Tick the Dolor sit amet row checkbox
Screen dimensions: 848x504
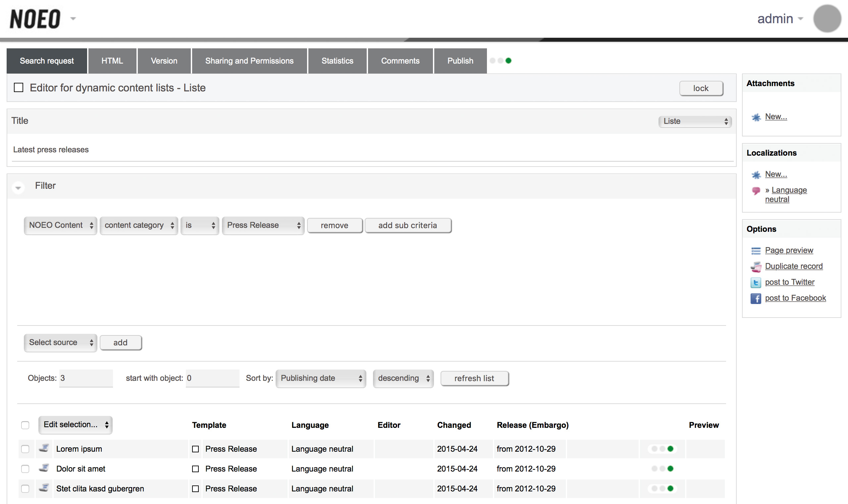point(25,469)
